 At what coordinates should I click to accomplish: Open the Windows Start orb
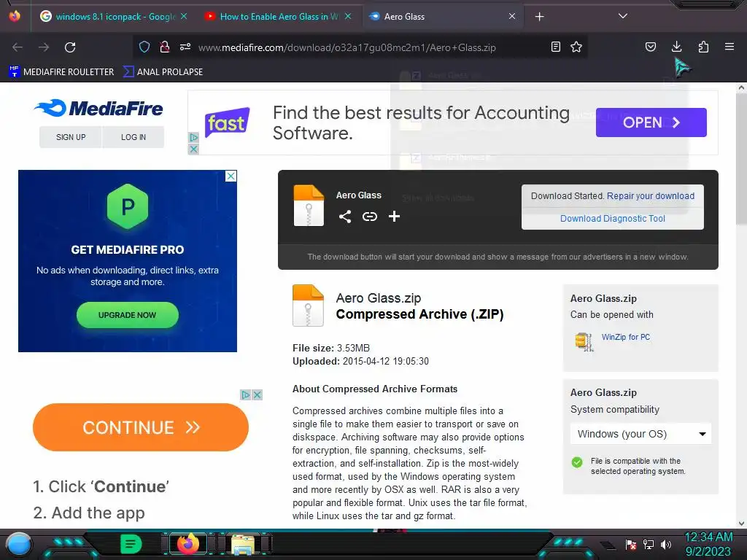(20, 544)
